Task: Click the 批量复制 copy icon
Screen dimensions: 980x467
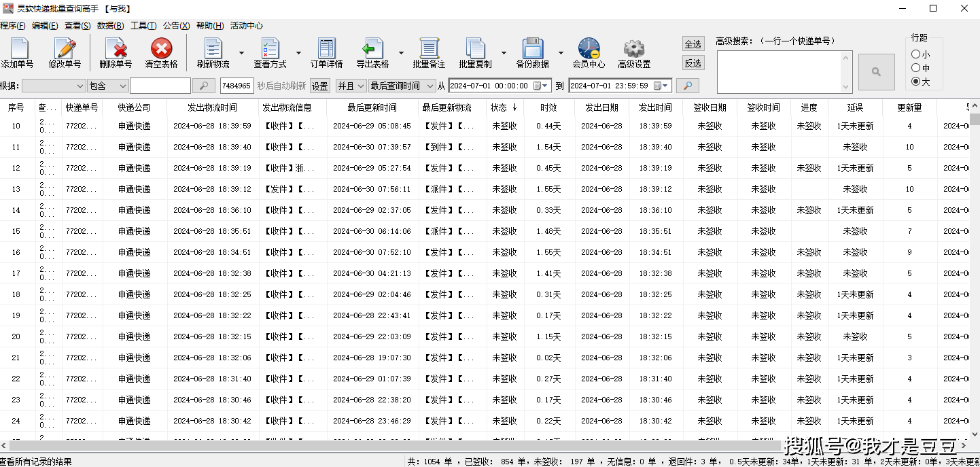Action: click(475, 48)
